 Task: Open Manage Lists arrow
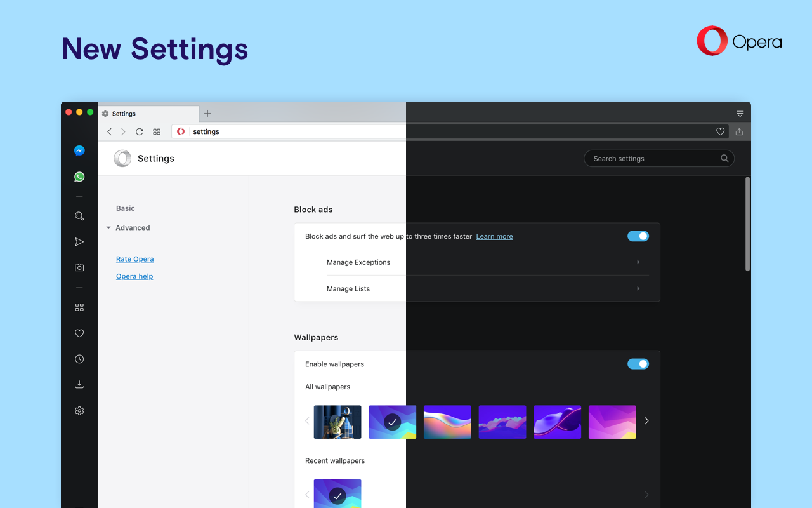click(638, 288)
